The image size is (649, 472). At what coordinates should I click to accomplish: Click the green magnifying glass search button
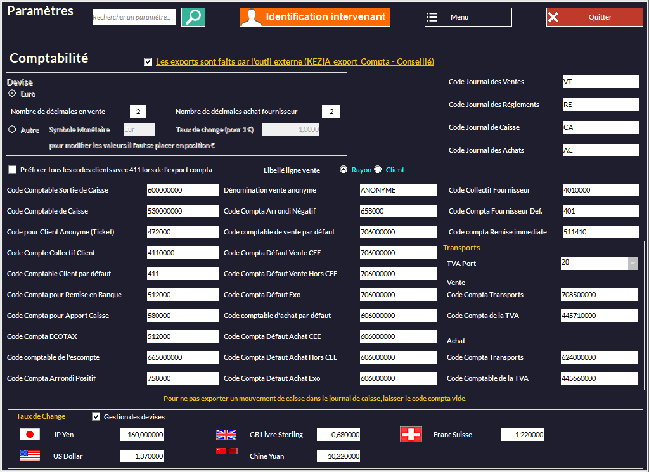193,17
